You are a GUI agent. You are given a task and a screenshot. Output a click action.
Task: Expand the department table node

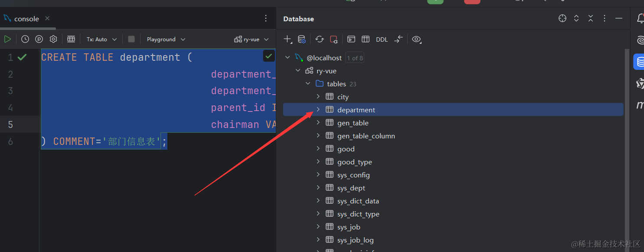point(318,109)
